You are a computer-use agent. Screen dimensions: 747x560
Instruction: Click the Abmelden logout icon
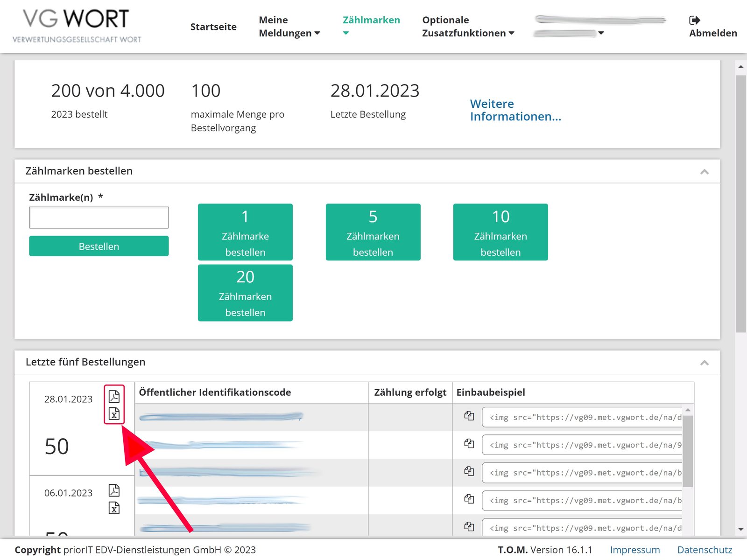[695, 20]
